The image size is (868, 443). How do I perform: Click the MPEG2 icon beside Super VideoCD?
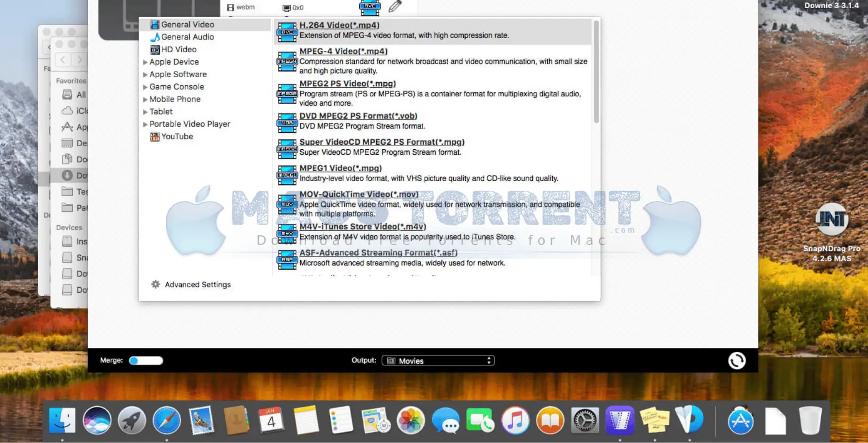pos(287,149)
